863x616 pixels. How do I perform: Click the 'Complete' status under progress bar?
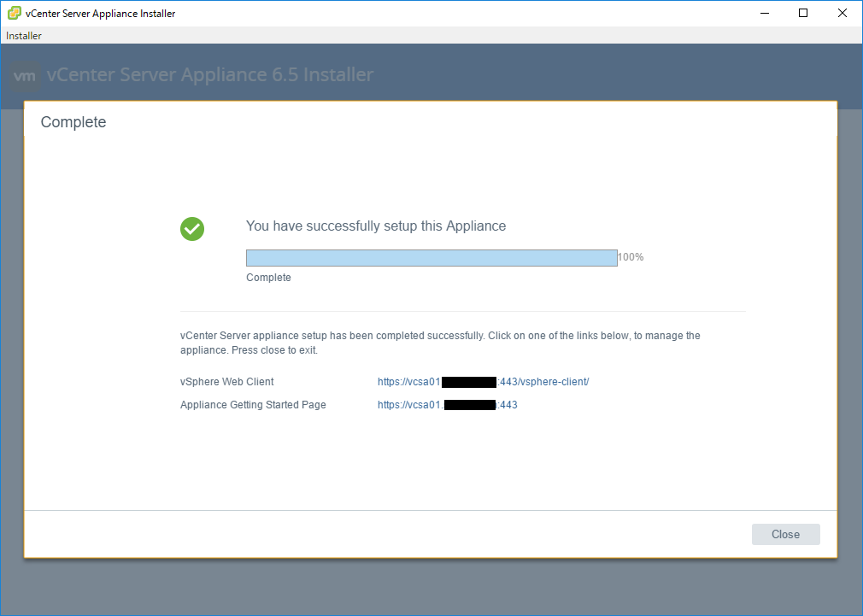pyautogui.click(x=268, y=278)
